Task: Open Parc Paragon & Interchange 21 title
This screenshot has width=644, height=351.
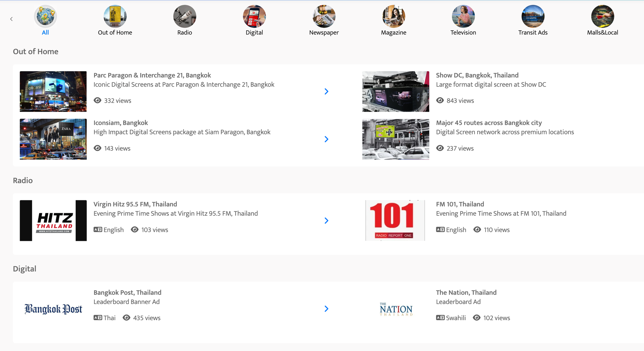Action: click(152, 75)
